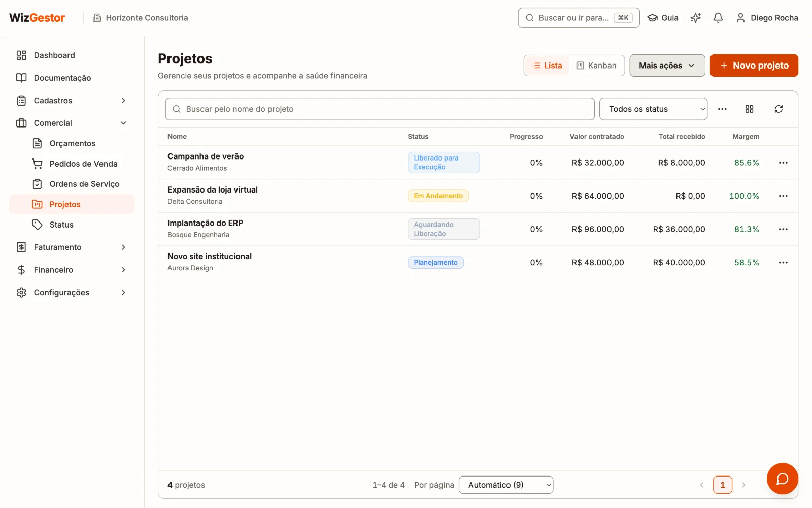Open Pedidos de Venda in sidebar
Image resolution: width=812 pixels, height=508 pixels.
point(72,164)
